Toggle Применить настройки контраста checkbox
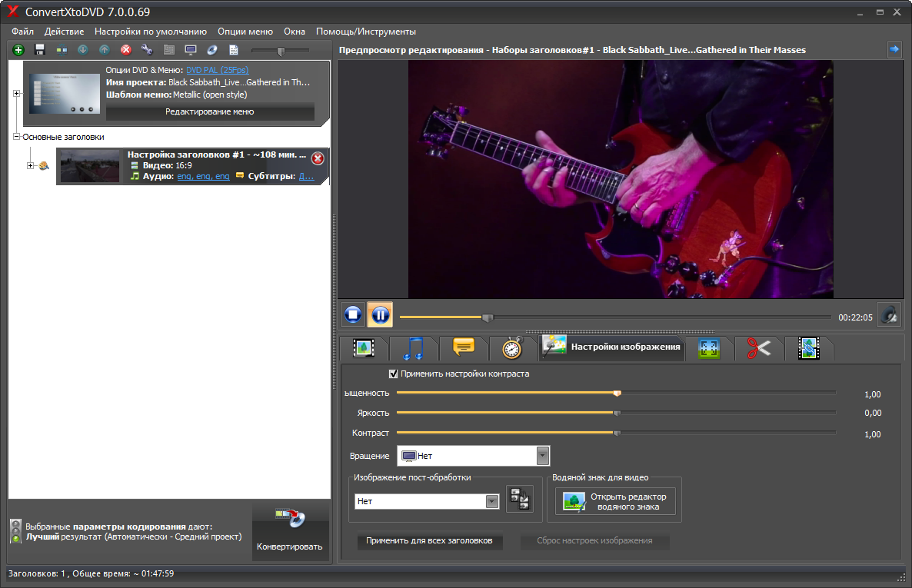The image size is (912, 588). click(x=393, y=374)
